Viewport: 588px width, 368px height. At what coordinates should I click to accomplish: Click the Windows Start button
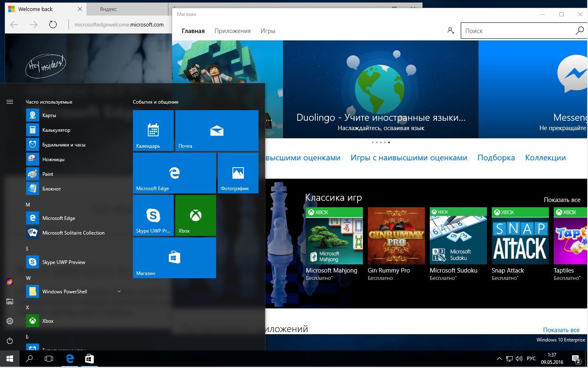tap(10, 359)
